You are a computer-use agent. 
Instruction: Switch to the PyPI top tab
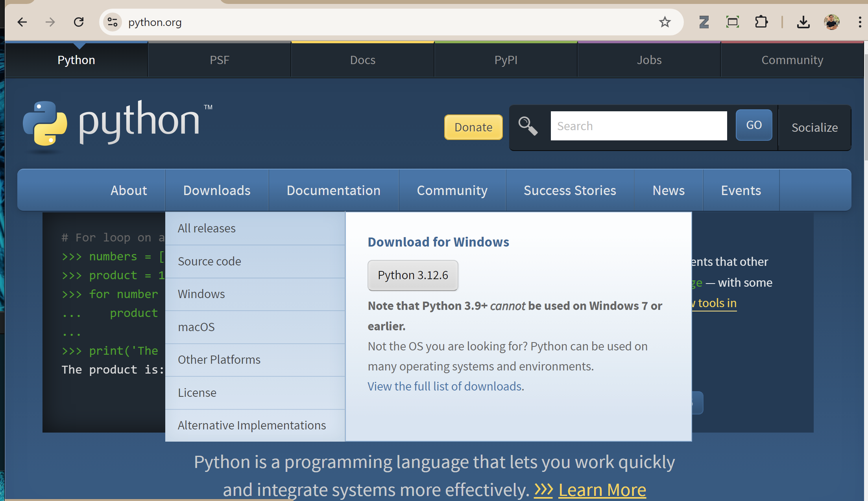pyautogui.click(x=506, y=60)
